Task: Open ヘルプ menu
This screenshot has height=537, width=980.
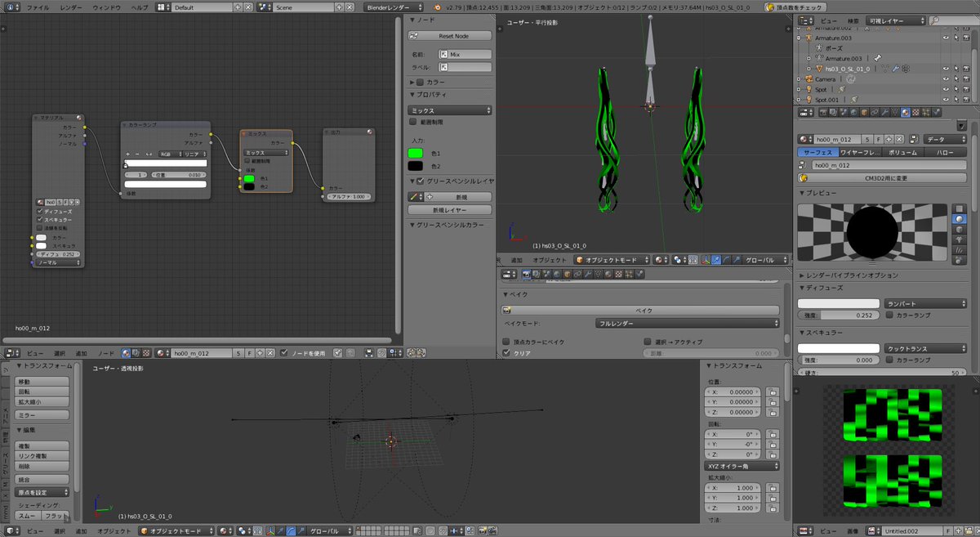Action: pos(140,7)
